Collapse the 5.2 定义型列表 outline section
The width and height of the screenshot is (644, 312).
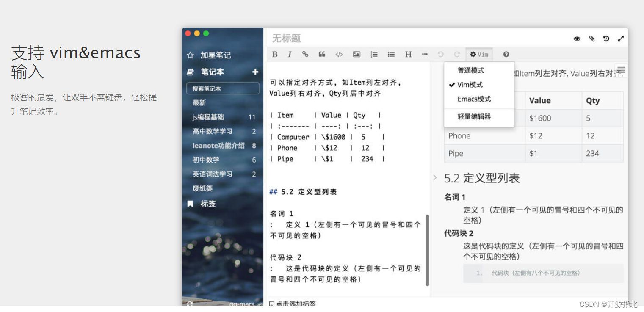(435, 178)
